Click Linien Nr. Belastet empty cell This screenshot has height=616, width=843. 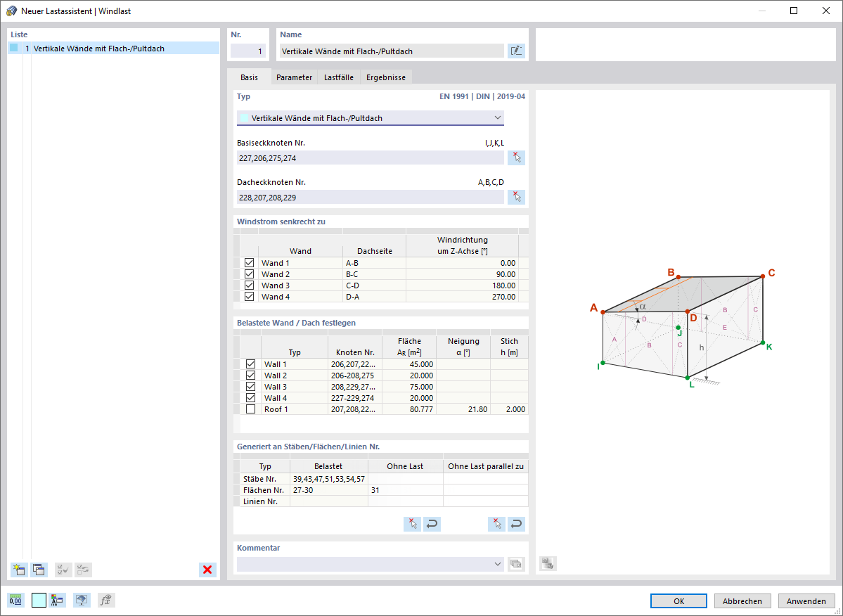pyautogui.click(x=329, y=501)
